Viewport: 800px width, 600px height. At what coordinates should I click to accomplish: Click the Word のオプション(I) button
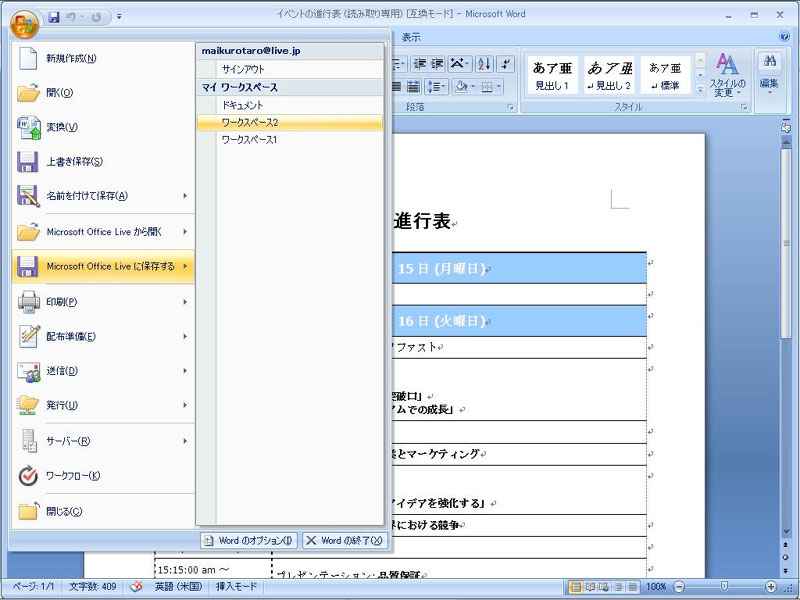[x=249, y=541]
